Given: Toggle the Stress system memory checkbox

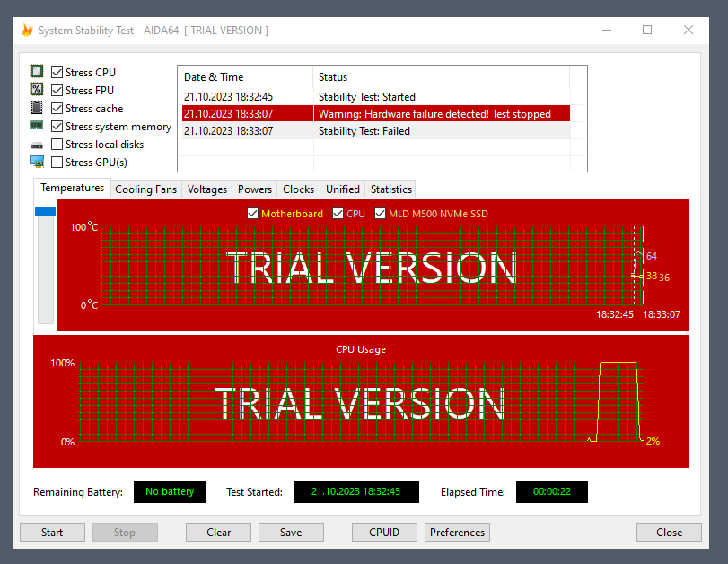Looking at the screenshot, I should 57,127.
